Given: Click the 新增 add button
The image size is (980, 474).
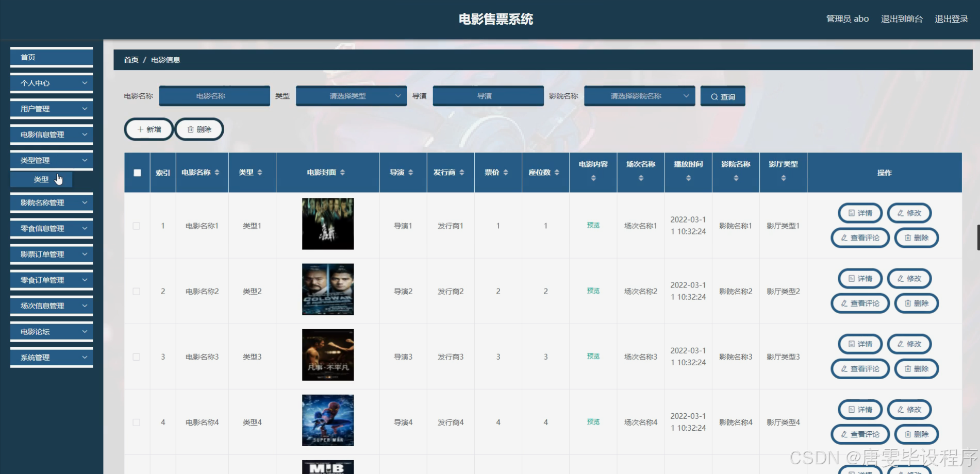Looking at the screenshot, I should 149,129.
